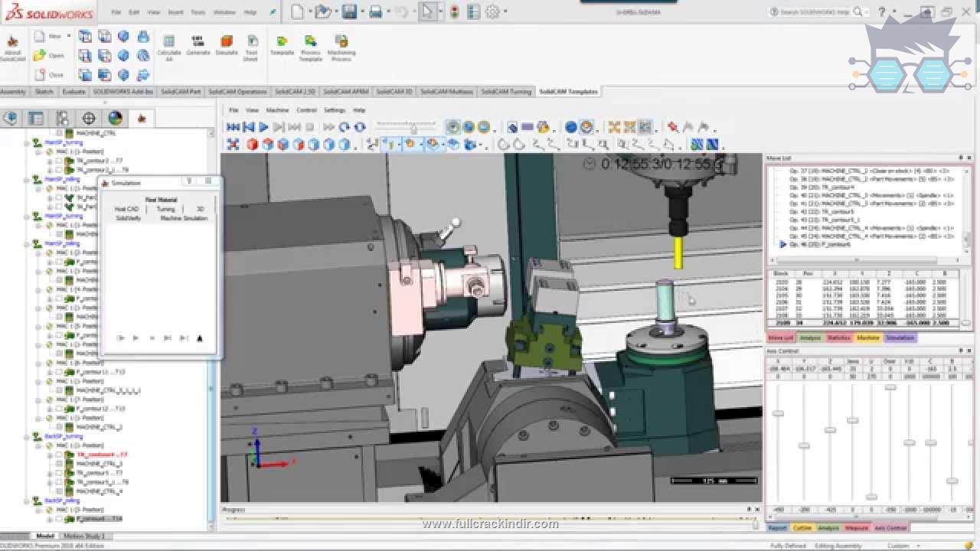Click the New document icon in the top toolbar
The width and height of the screenshot is (980, 551).
(x=297, y=11)
